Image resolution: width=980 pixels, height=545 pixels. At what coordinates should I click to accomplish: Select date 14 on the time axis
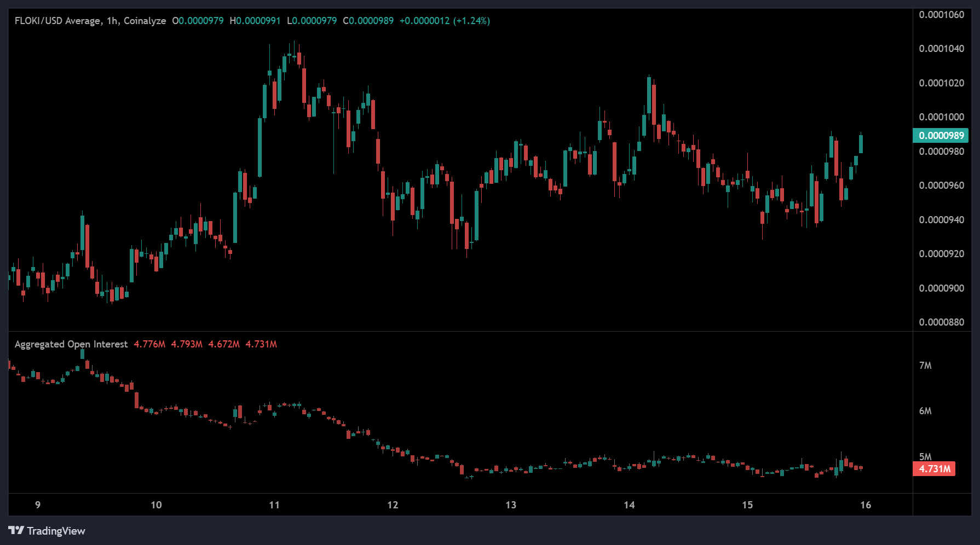(x=629, y=505)
